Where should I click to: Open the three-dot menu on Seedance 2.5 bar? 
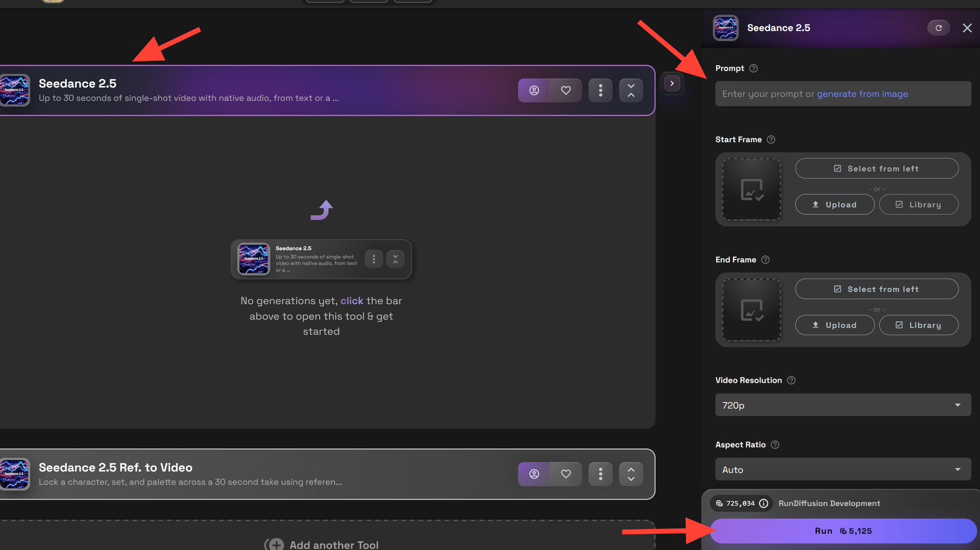tap(600, 90)
